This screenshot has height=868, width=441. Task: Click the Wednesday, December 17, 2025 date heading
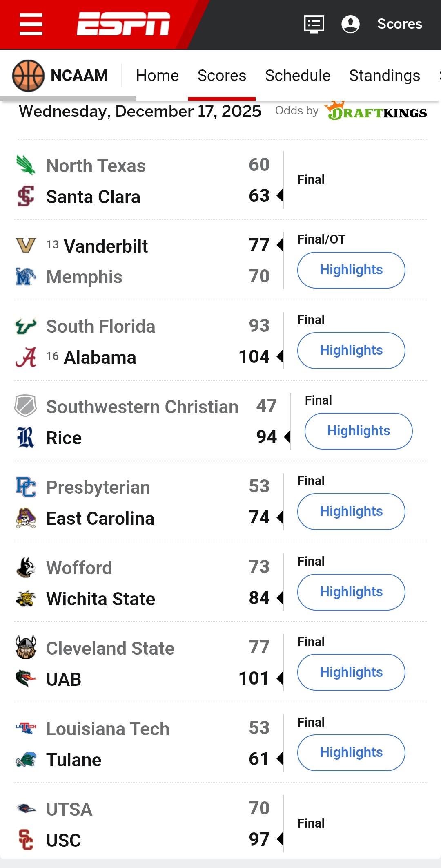(140, 111)
